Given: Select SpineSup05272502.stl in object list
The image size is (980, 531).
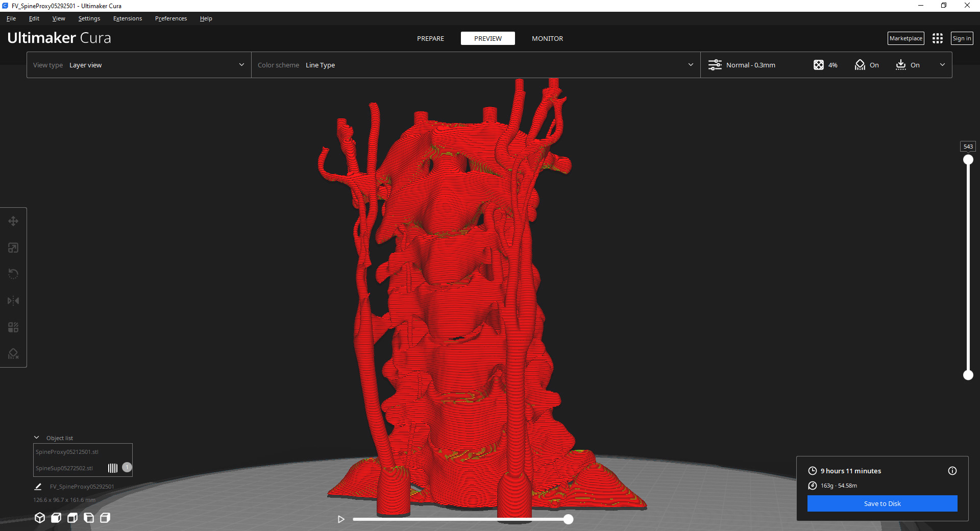Looking at the screenshot, I should point(64,468).
